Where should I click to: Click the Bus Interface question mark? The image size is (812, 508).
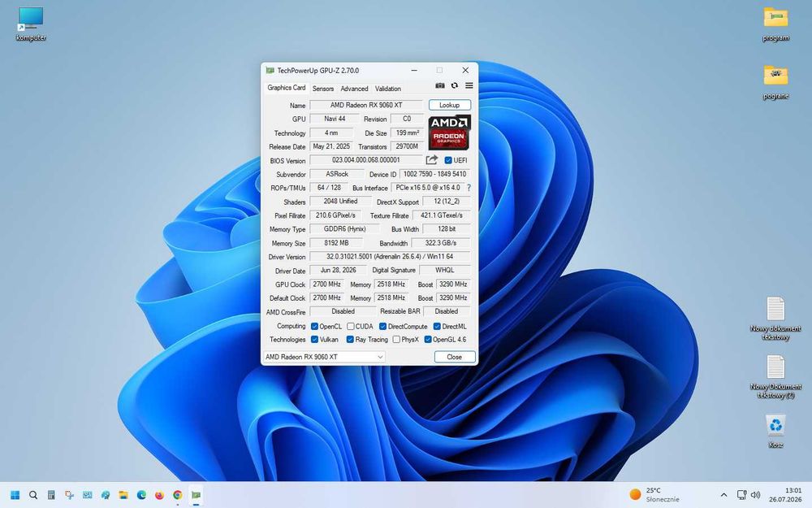point(469,188)
